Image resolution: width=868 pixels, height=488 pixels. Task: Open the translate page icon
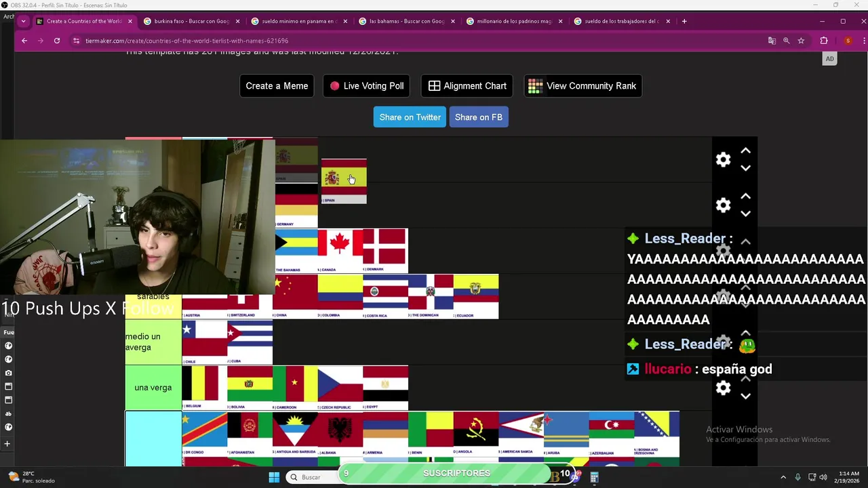coord(772,41)
